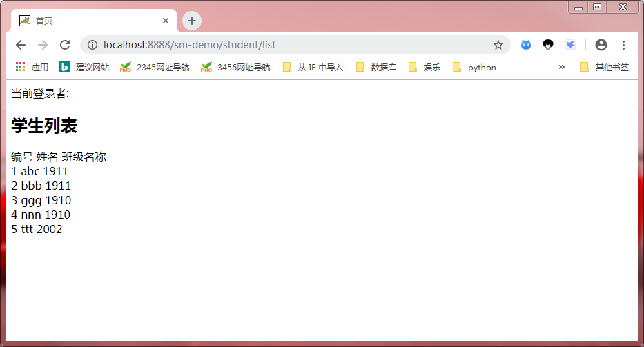Click the 姓名 column header
This screenshot has height=347, width=644.
(47, 157)
